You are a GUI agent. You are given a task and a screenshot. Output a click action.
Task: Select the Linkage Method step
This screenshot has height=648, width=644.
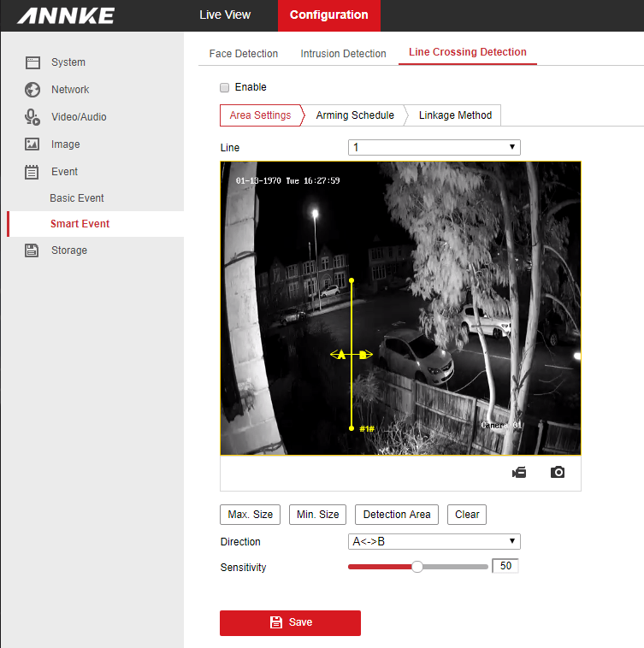coord(455,115)
